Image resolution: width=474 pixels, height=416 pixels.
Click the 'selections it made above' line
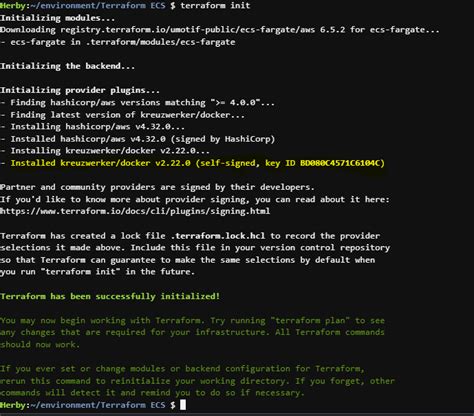coord(195,248)
